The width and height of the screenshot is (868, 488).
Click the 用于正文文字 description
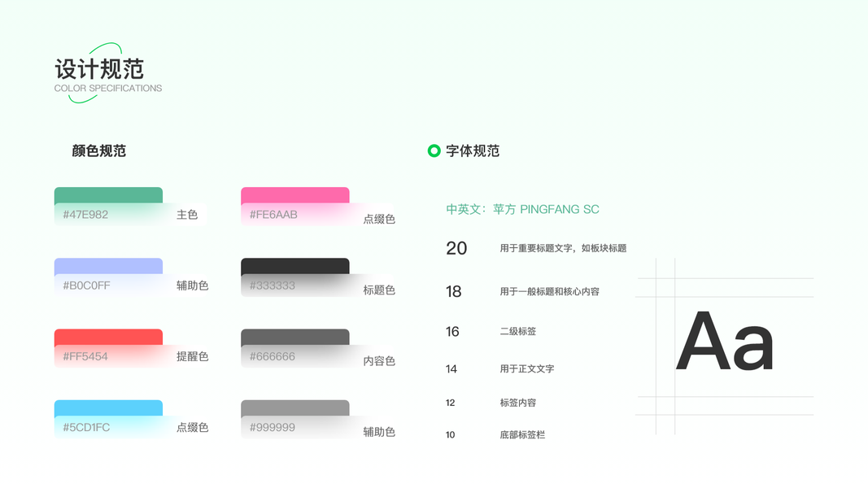tap(526, 368)
